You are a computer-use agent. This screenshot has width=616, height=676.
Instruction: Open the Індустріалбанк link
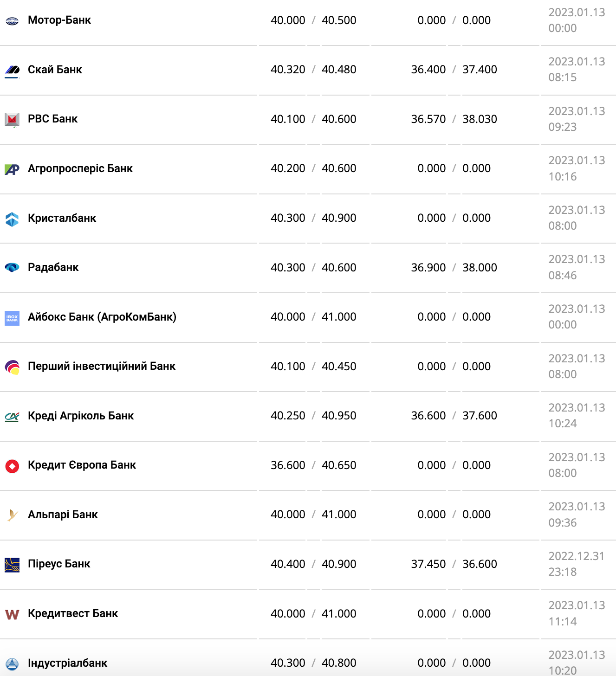67,663
